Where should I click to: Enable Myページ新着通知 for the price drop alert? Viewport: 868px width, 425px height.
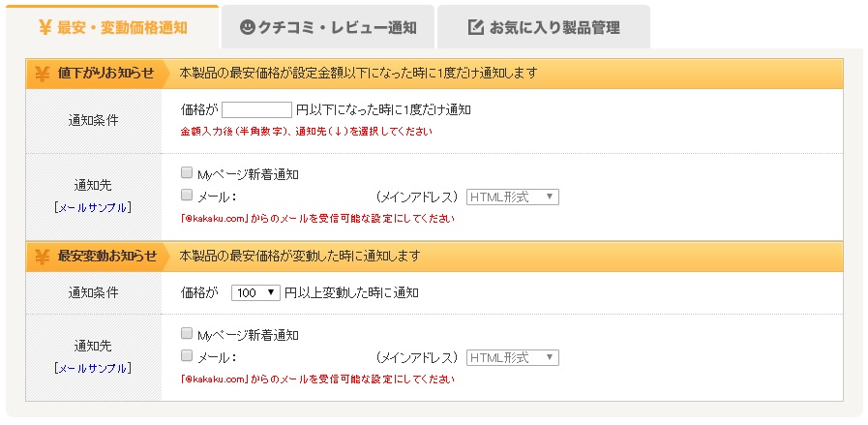[187, 174]
